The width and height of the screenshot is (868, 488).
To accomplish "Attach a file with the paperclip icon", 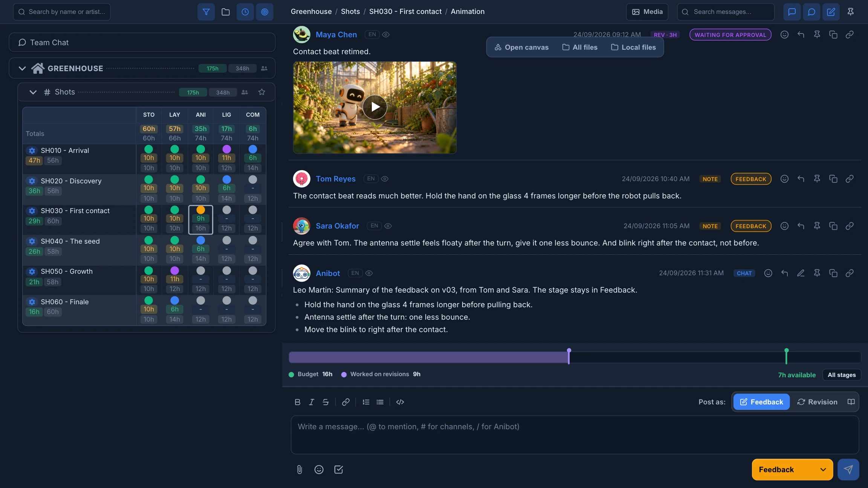I will tap(299, 470).
